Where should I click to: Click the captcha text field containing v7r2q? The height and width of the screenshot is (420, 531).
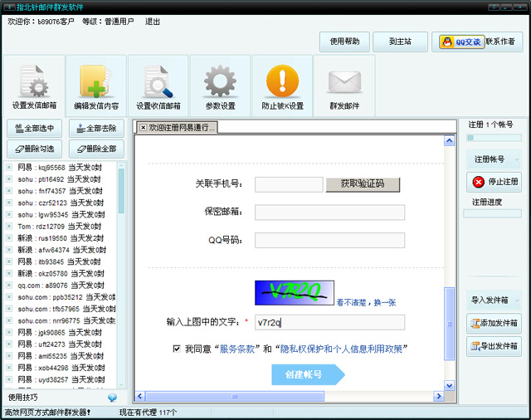(329, 322)
